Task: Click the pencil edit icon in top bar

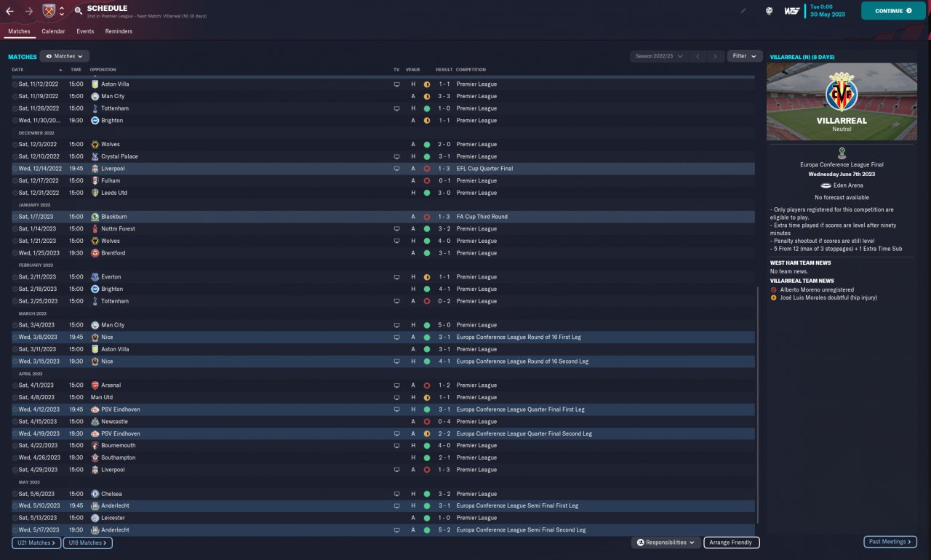Action: (743, 11)
